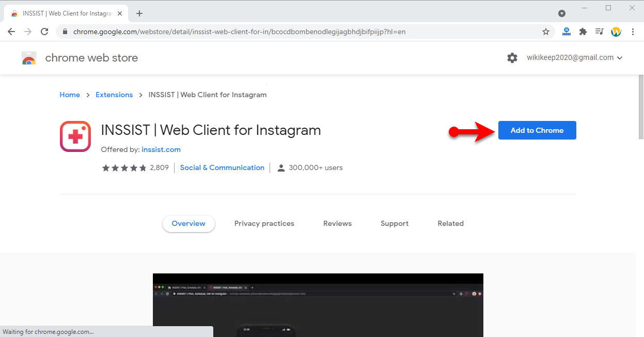Viewport: 644px width, 337px height.
Task: Click the Add to Chrome button
Action: coord(537,130)
